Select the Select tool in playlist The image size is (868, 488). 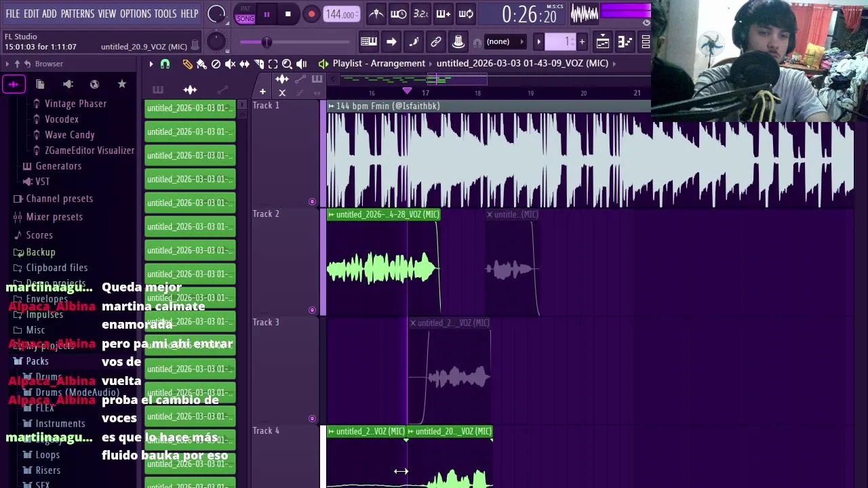pos(273,64)
